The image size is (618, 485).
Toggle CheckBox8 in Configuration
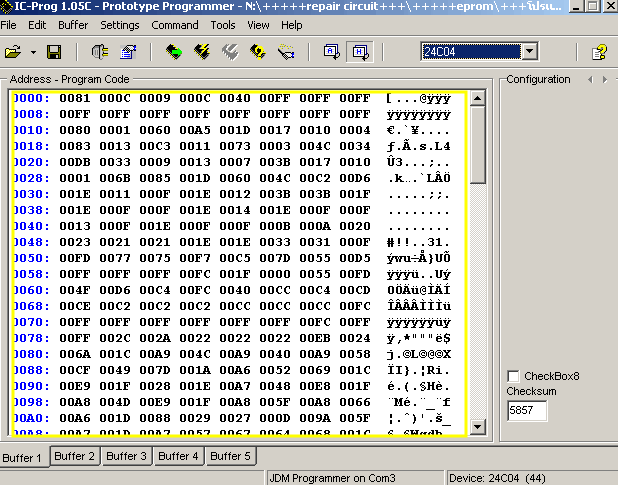(x=513, y=376)
